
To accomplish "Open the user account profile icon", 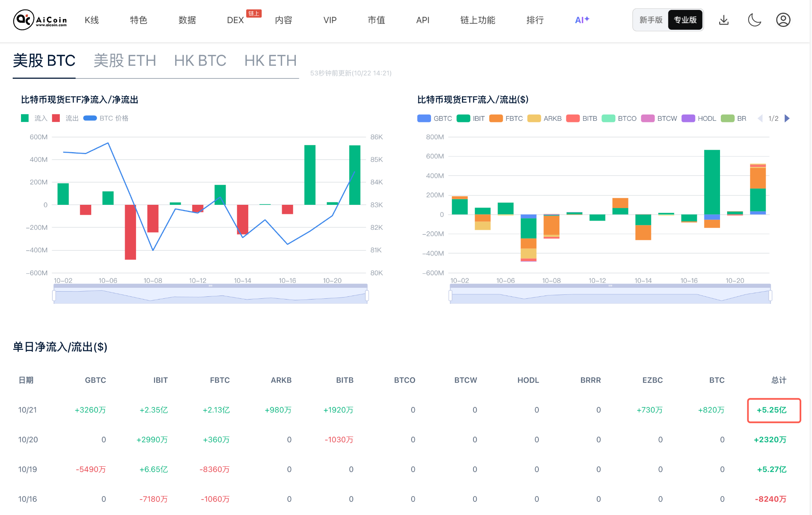I will click(x=783, y=20).
